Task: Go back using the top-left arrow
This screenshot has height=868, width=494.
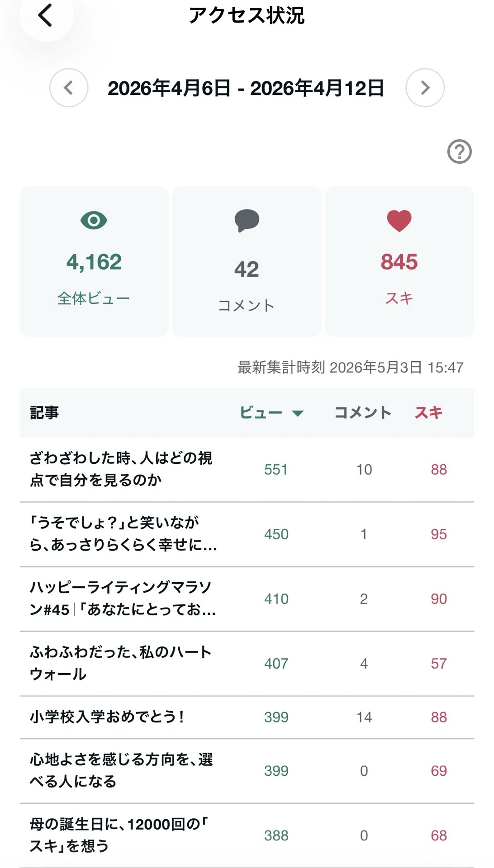Action: click(x=45, y=15)
